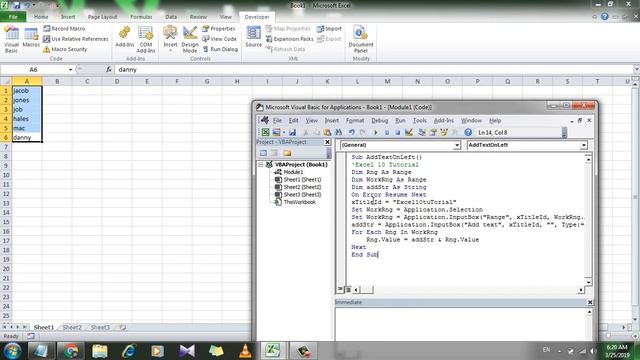This screenshot has height=360, width=640.
Task: Open VBA Help question mark icon
Action: point(468,132)
